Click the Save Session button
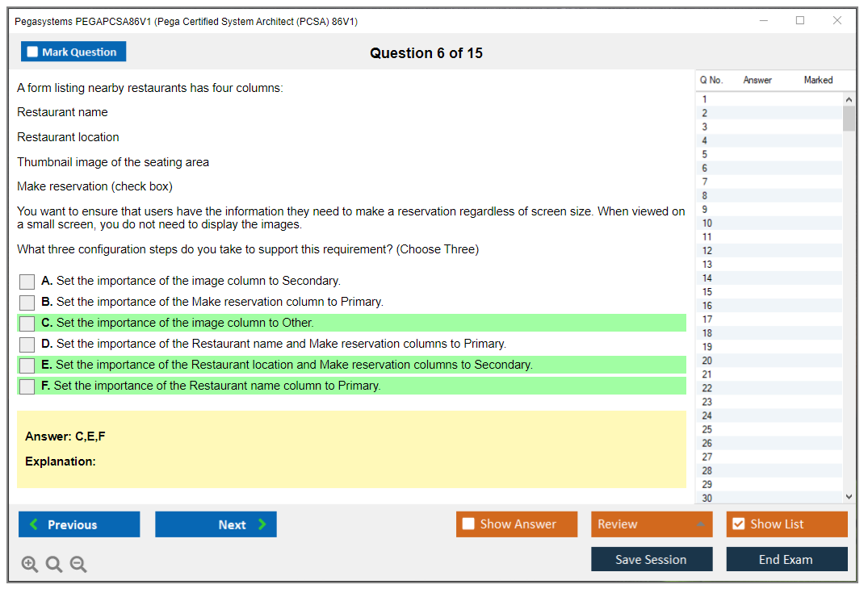This screenshot has height=593, width=868. 651,559
